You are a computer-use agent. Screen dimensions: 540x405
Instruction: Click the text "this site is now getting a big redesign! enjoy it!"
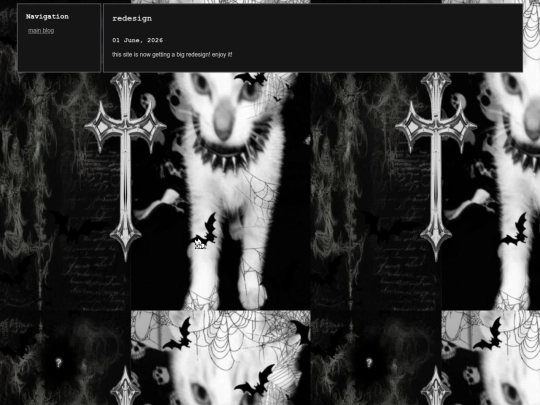click(172, 55)
